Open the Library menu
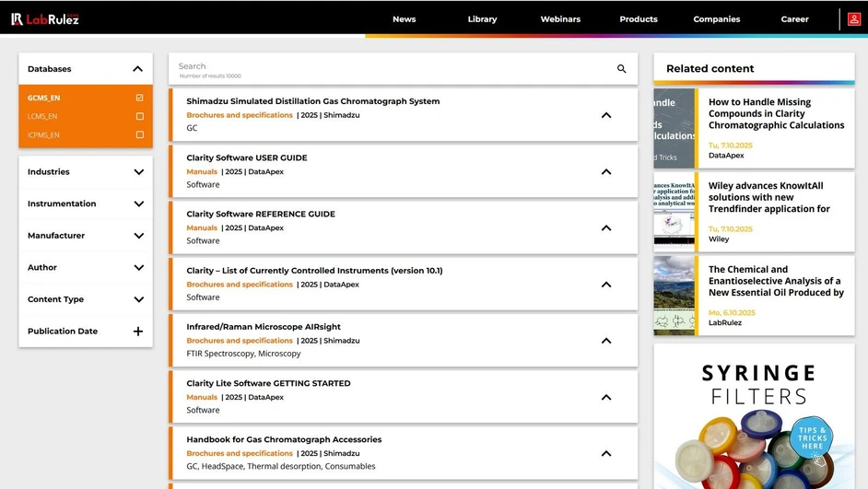This screenshot has width=868, height=489. coord(482,18)
